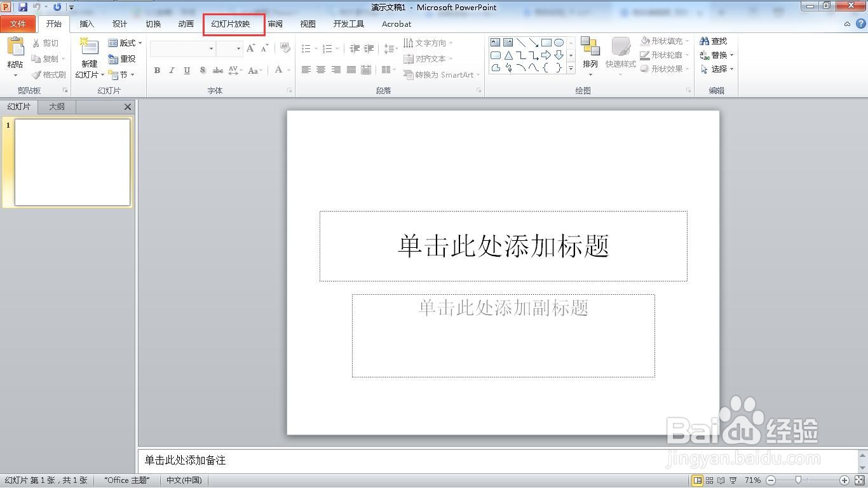Open the font name dropdown
The image size is (868, 488).
[x=211, y=49]
